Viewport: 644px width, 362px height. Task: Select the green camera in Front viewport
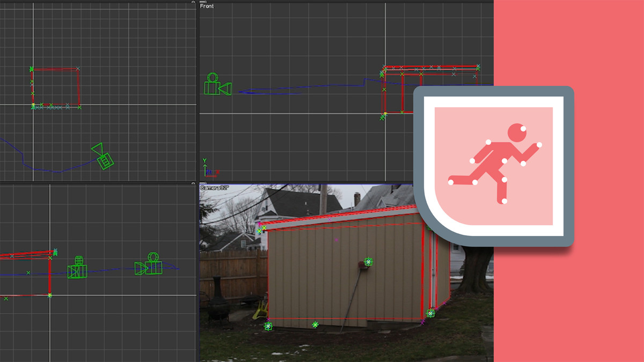click(x=217, y=84)
